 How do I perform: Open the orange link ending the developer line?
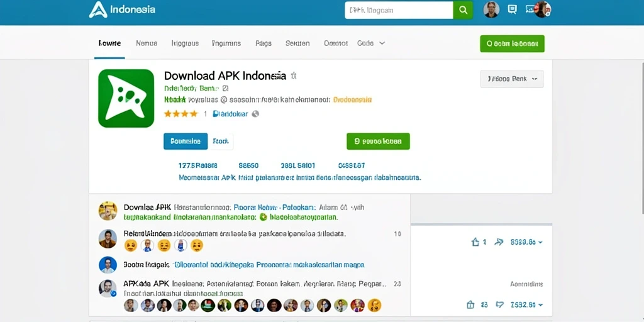(352, 99)
